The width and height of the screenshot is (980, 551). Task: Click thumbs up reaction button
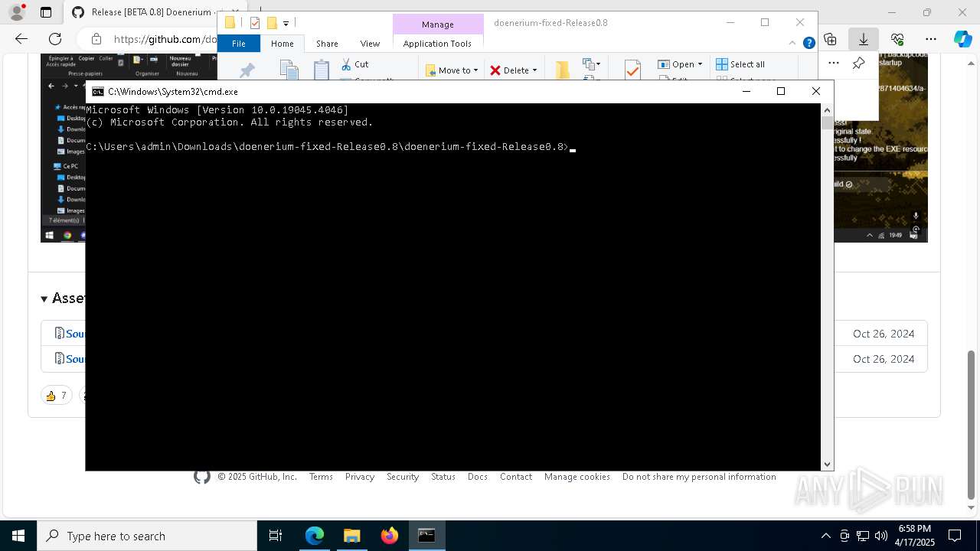[55, 396]
